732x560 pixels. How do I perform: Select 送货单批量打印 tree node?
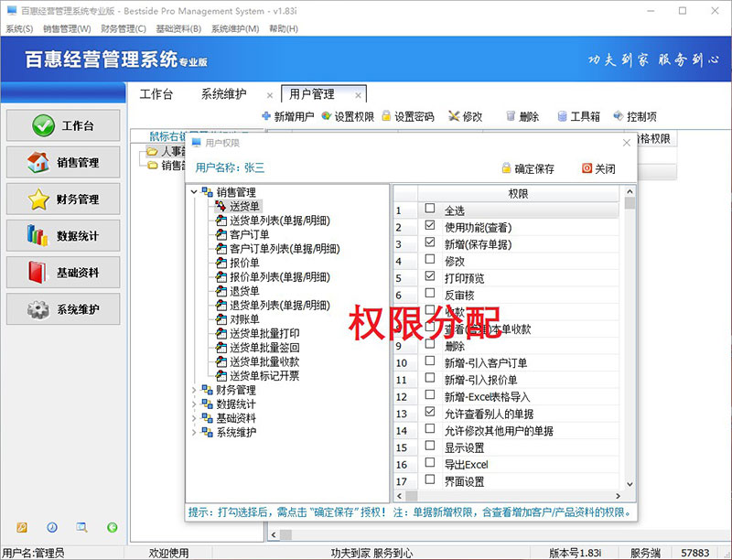coord(264,333)
